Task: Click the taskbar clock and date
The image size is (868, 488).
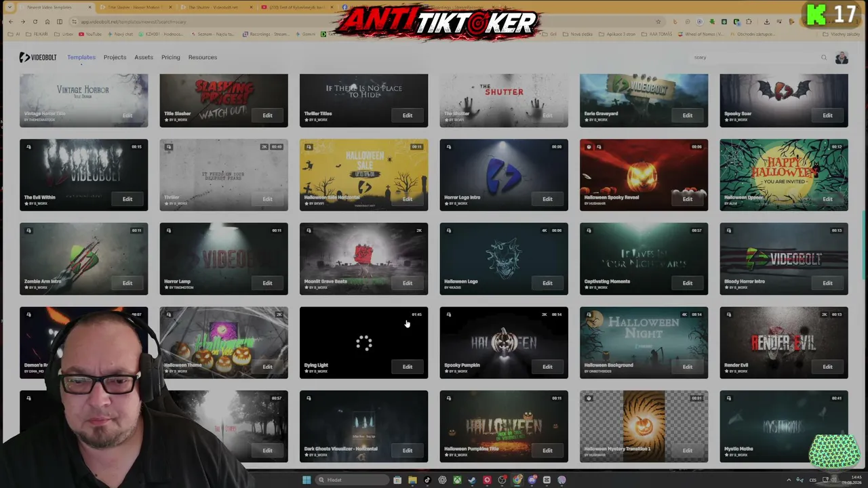Action: click(852, 480)
